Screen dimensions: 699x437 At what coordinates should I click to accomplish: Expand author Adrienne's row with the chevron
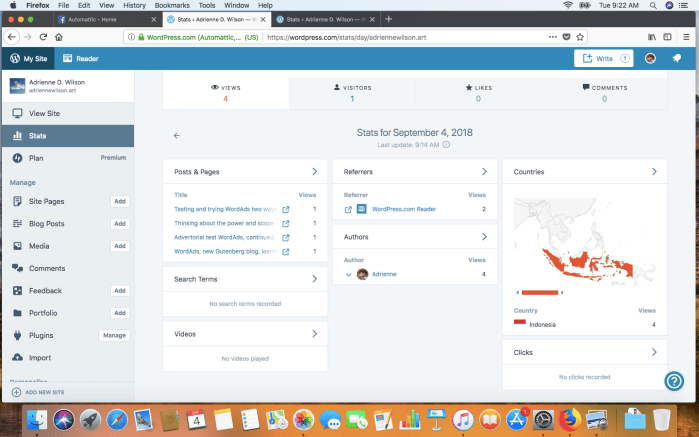(x=349, y=274)
